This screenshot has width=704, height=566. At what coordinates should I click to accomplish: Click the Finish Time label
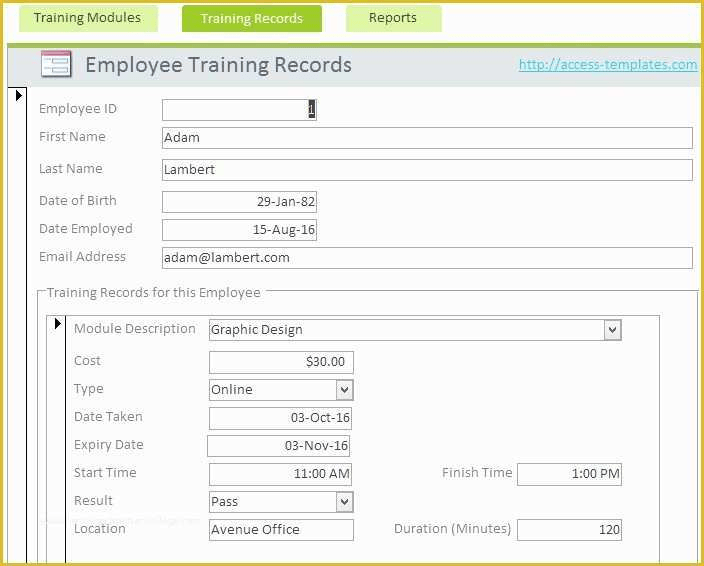tap(477, 473)
